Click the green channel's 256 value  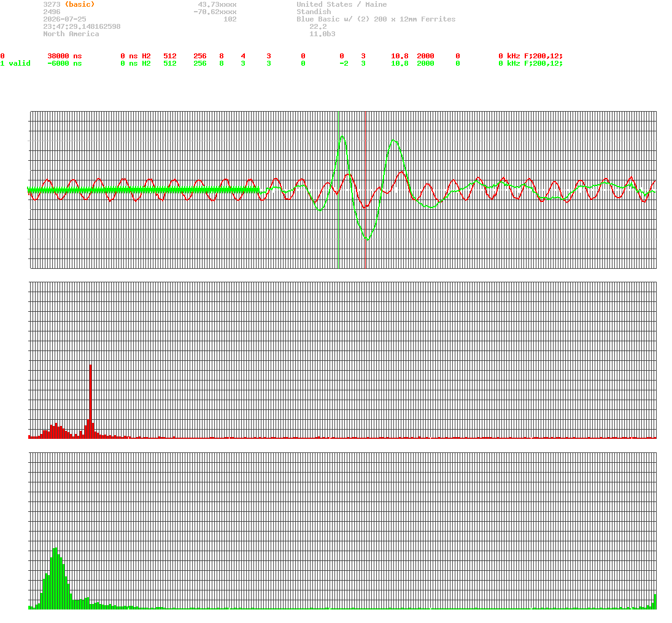(x=199, y=63)
